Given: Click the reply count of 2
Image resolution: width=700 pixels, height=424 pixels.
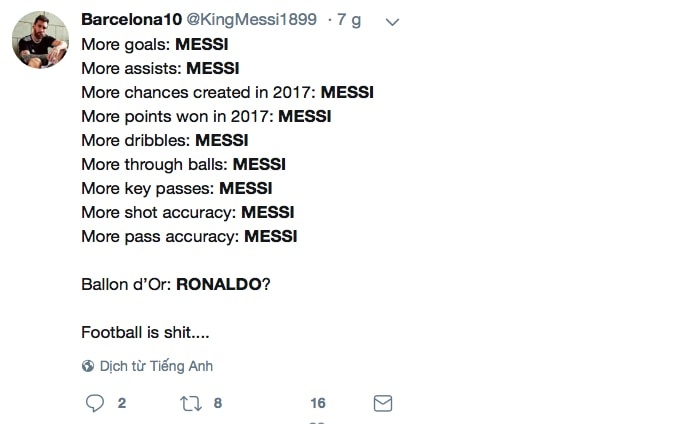Looking at the screenshot, I should [122, 403].
